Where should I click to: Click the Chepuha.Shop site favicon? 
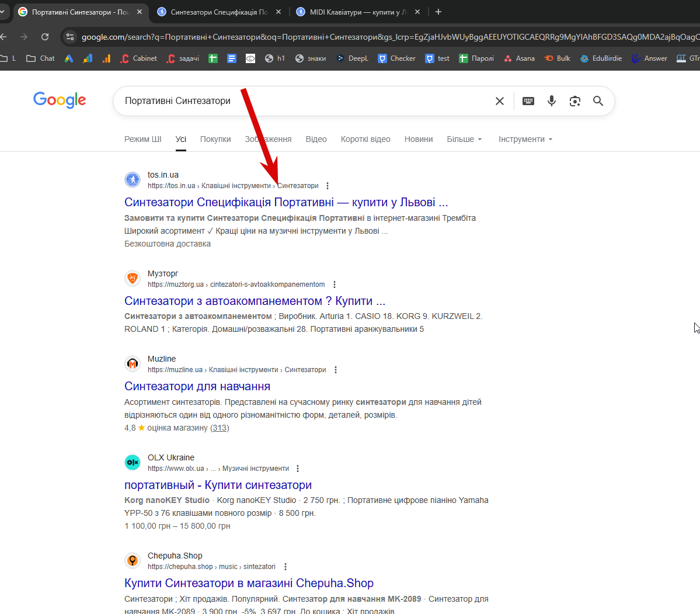pyautogui.click(x=133, y=560)
